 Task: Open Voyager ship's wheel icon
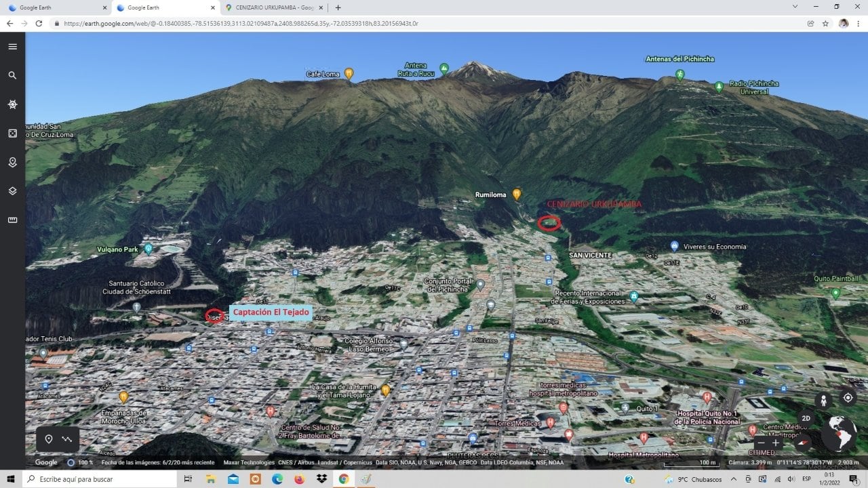12,104
